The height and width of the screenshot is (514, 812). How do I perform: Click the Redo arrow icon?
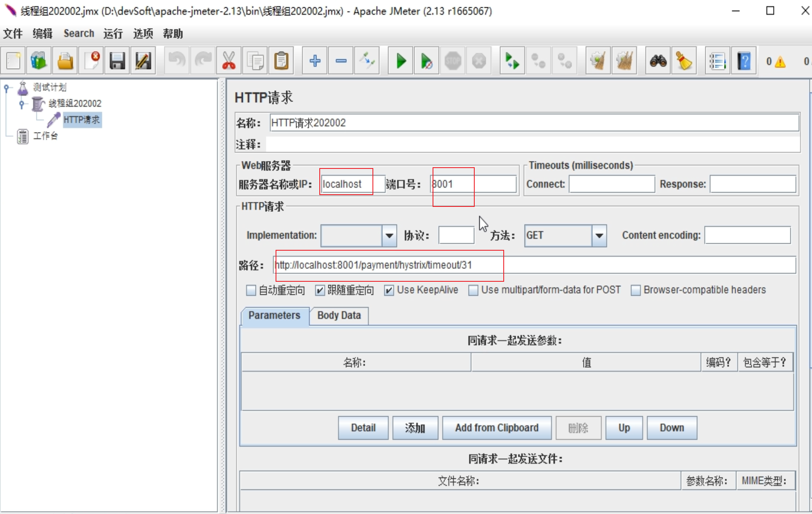[x=203, y=61]
